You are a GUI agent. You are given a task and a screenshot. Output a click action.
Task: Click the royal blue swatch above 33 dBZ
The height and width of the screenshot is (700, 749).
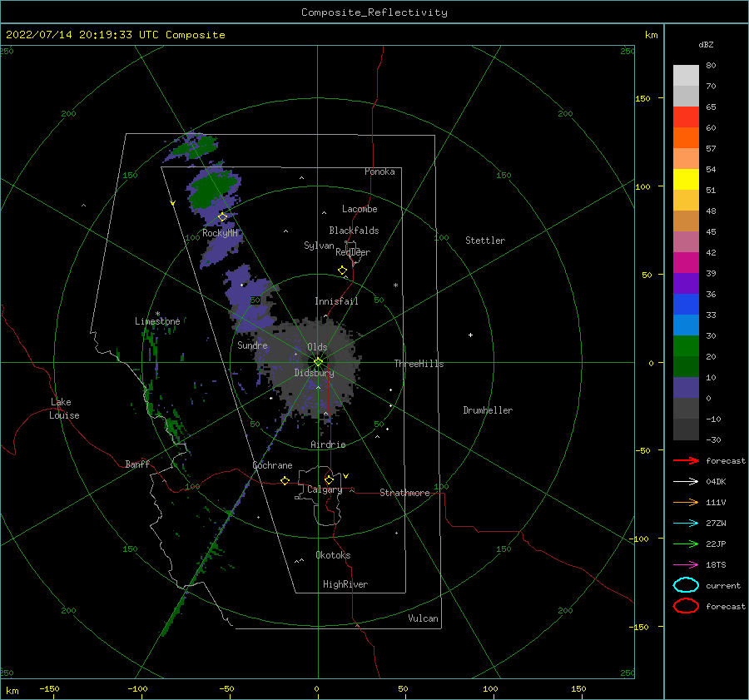(x=686, y=304)
